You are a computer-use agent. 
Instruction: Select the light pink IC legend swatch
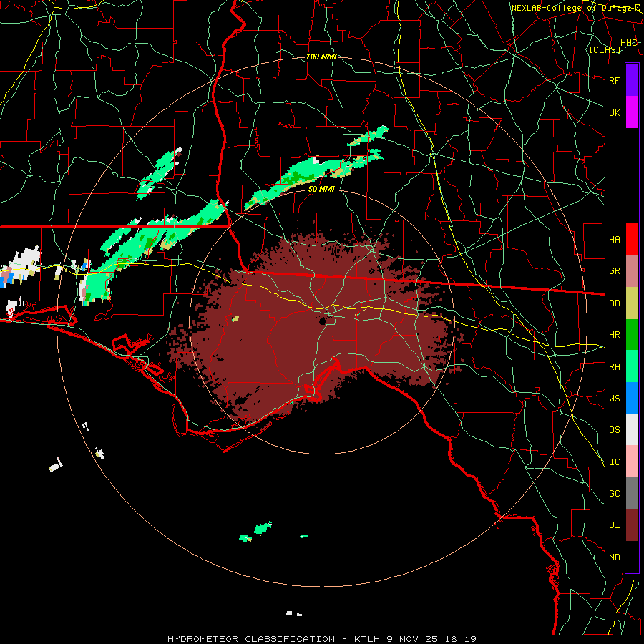tap(632, 462)
